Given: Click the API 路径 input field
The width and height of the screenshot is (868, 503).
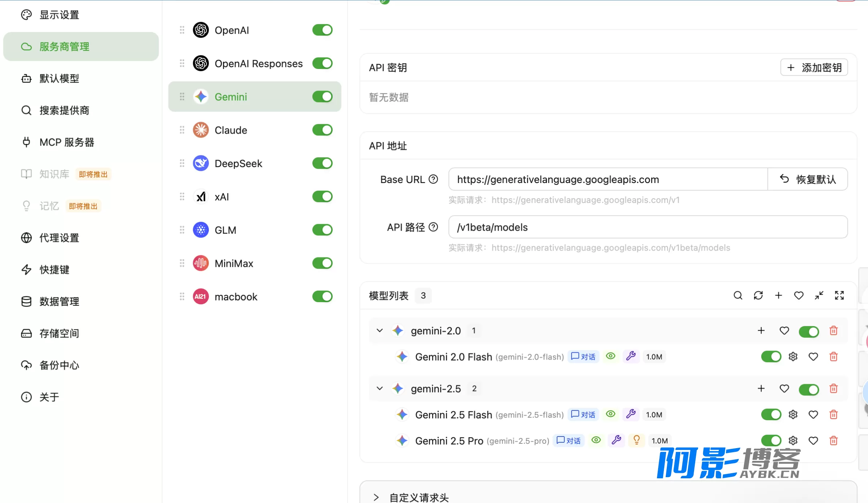Looking at the screenshot, I should (x=648, y=227).
